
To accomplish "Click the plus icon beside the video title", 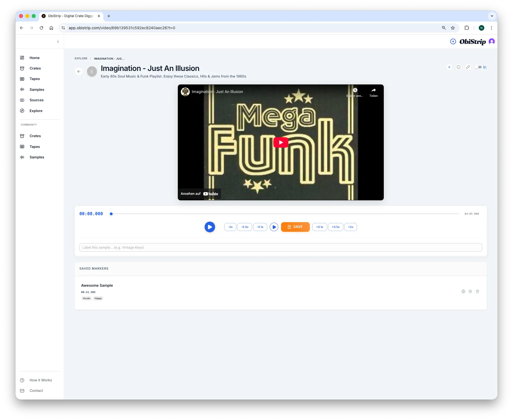I will click(449, 67).
